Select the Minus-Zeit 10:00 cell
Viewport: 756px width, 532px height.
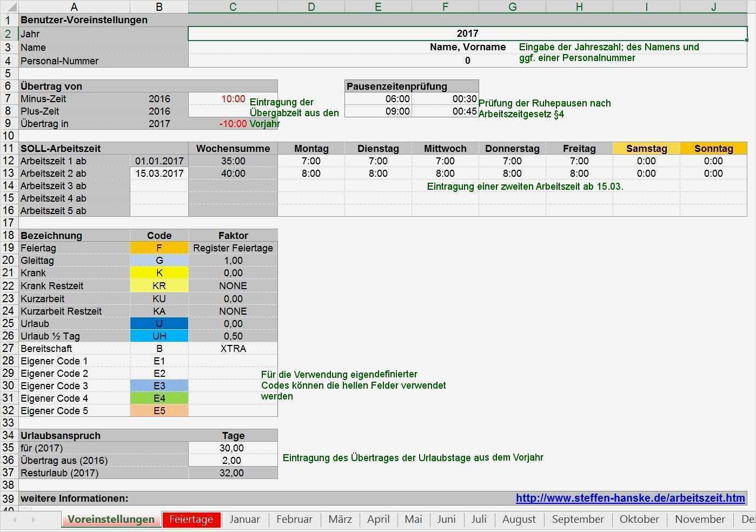coord(233,98)
